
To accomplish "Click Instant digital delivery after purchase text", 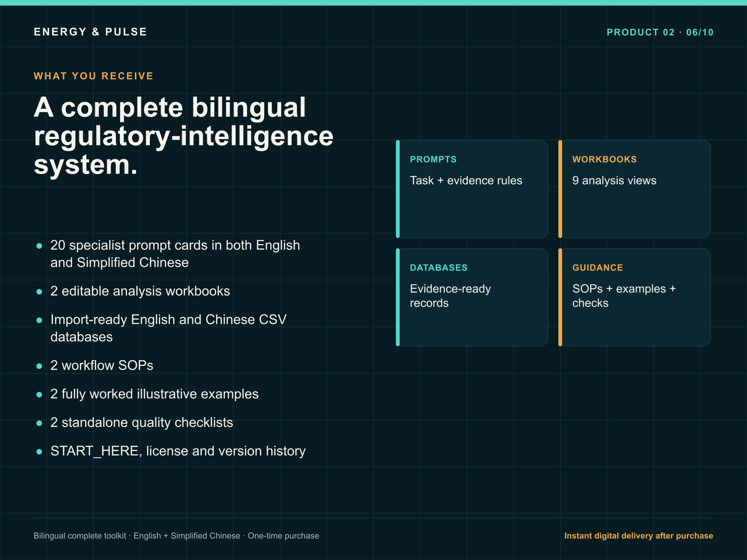I will click(639, 536).
